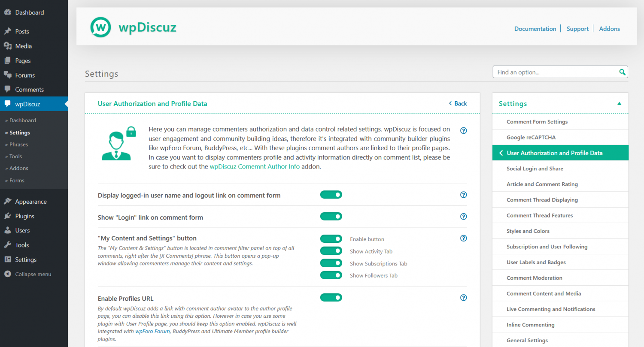Switch to Social Login and Share settings
The width and height of the screenshot is (644, 347).
click(x=536, y=168)
